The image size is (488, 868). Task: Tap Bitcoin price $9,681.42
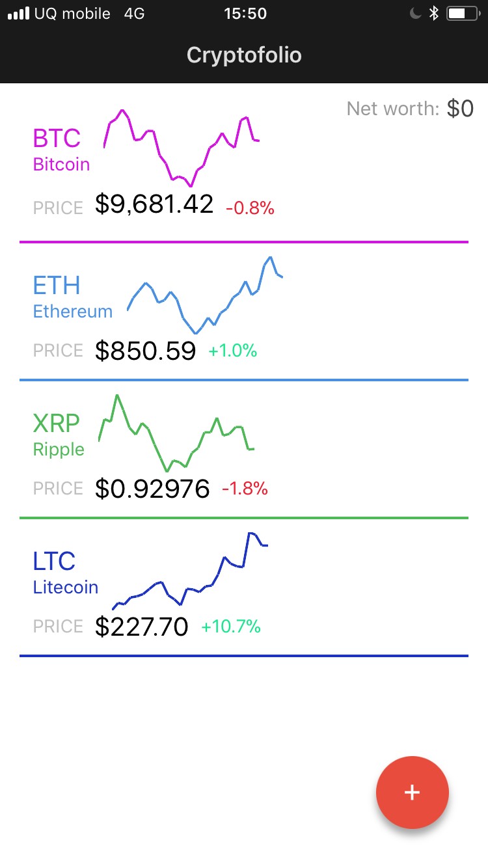click(154, 204)
